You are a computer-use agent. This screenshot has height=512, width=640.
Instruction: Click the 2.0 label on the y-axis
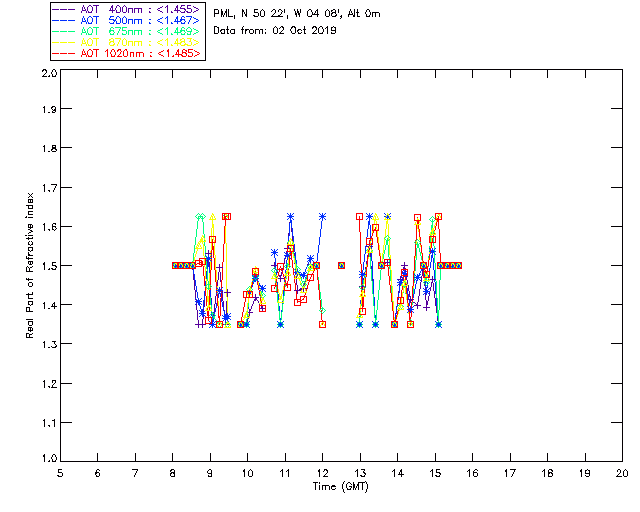[x=49, y=73]
